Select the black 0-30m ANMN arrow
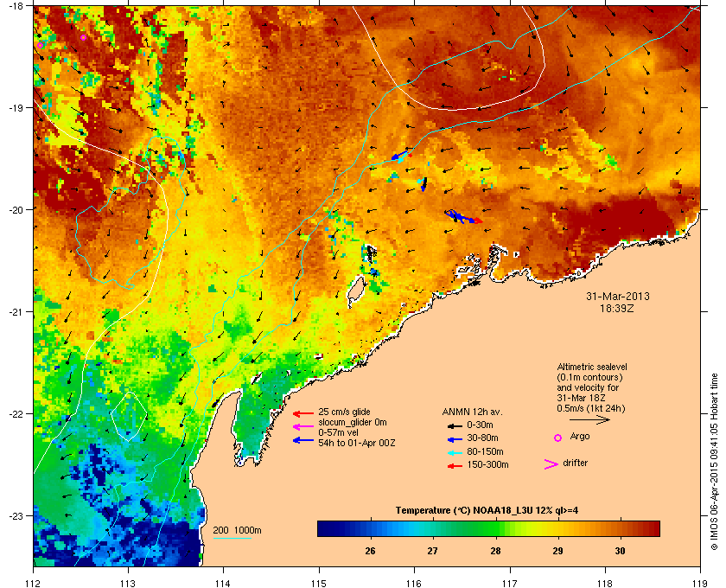The height and width of the screenshot is (588, 726). 455,426
